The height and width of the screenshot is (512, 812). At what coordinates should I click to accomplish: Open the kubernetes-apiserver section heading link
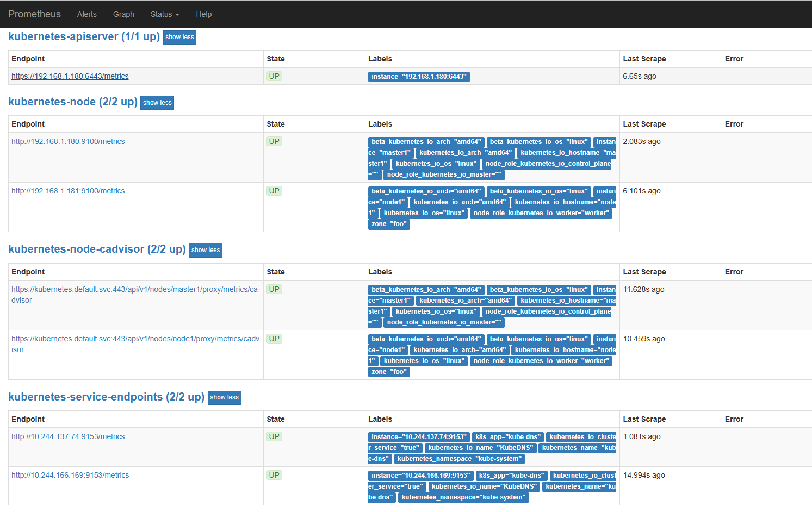click(x=84, y=36)
